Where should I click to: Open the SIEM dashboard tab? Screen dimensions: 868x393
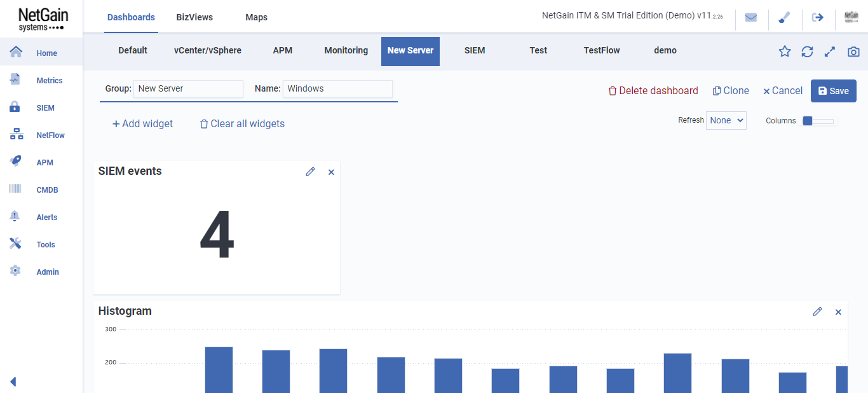(475, 51)
